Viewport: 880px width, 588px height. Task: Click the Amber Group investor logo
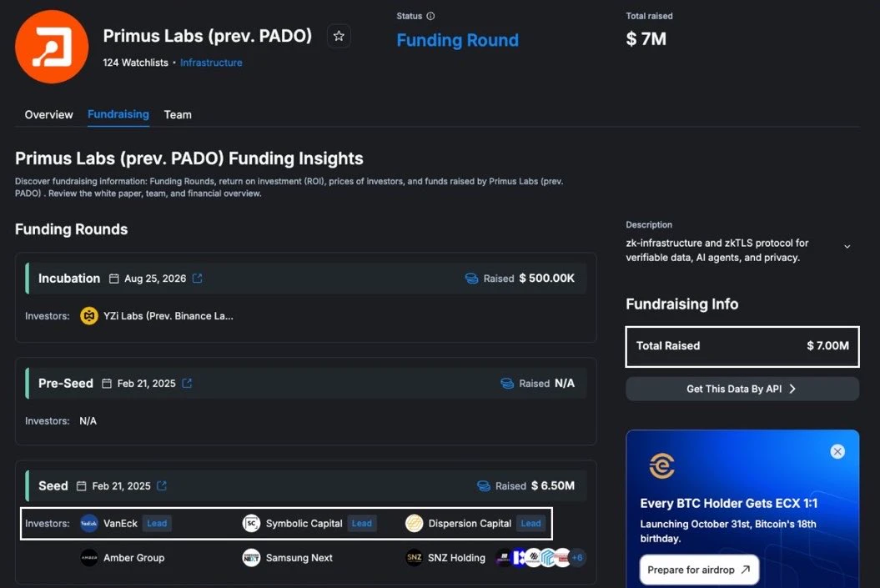[x=89, y=558]
